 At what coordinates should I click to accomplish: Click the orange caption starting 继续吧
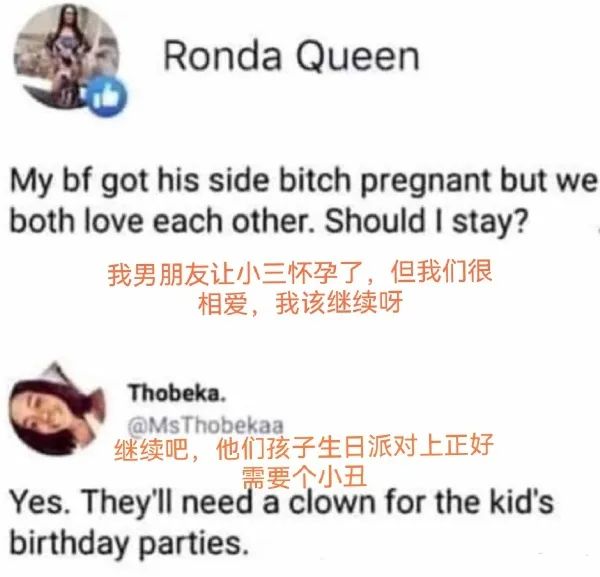pos(304,447)
